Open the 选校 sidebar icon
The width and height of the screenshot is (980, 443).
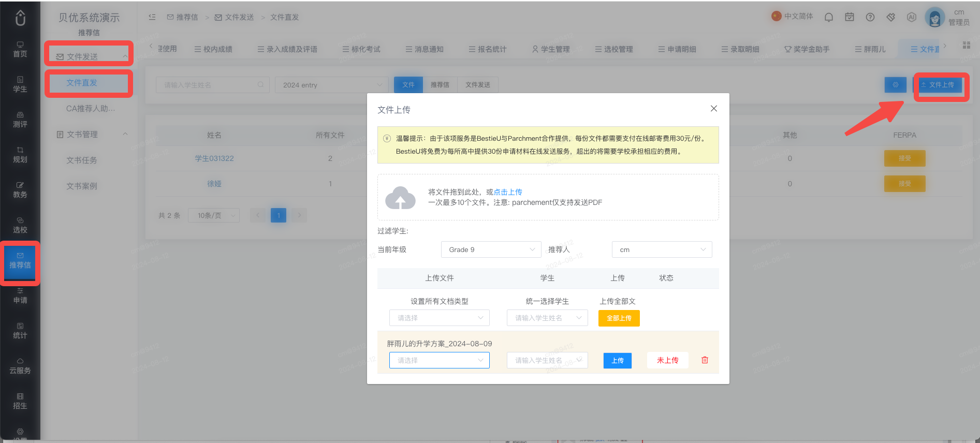pos(20,226)
